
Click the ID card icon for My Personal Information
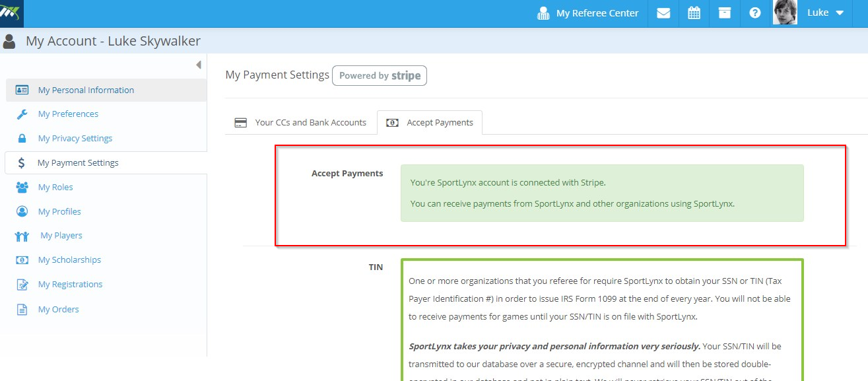22,90
